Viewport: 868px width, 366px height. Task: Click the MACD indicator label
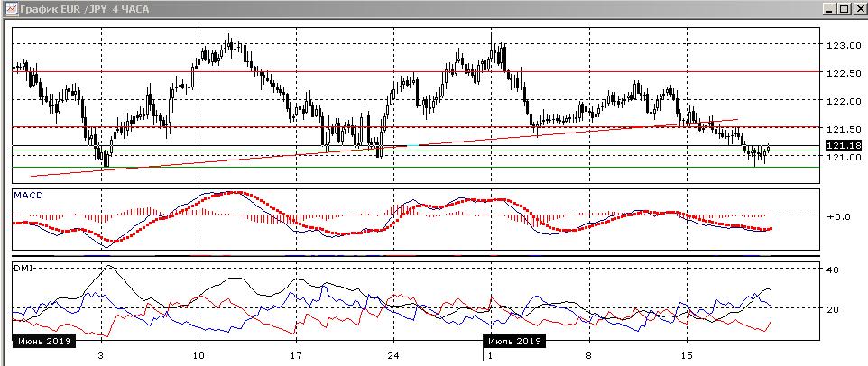click(x=27, y=195)
